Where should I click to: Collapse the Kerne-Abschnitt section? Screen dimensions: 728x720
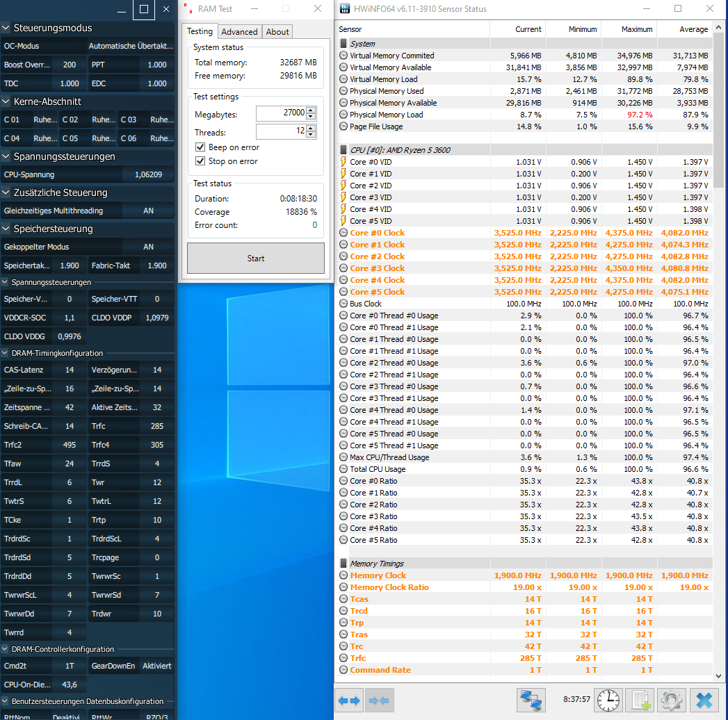(6, 101)
